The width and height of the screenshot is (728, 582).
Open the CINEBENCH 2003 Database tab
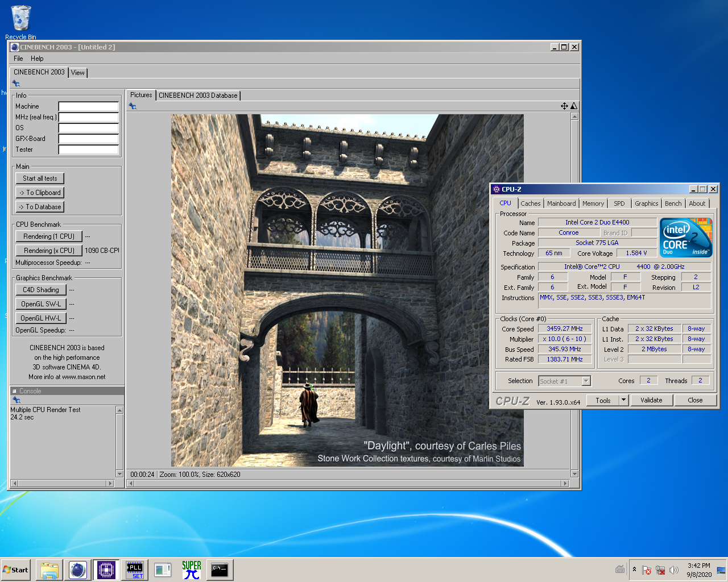(198, 95)
